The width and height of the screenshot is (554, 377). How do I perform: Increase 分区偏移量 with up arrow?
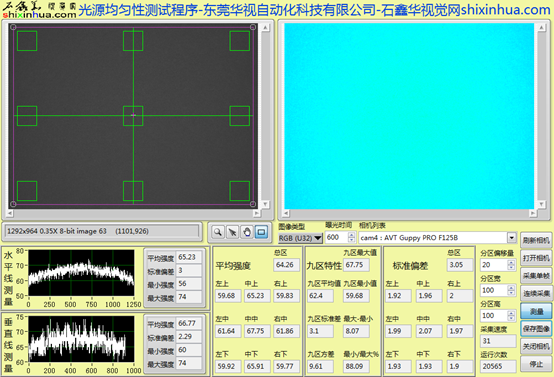511,263
